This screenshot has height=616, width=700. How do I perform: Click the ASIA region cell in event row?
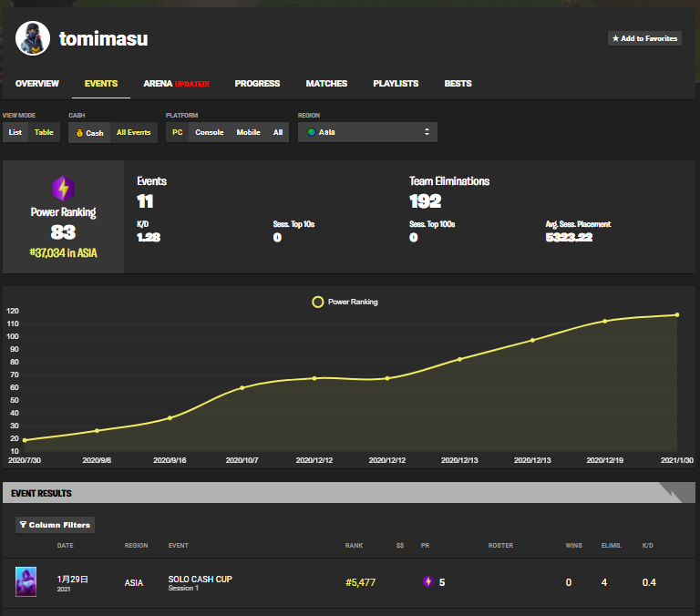click(133, 583)
